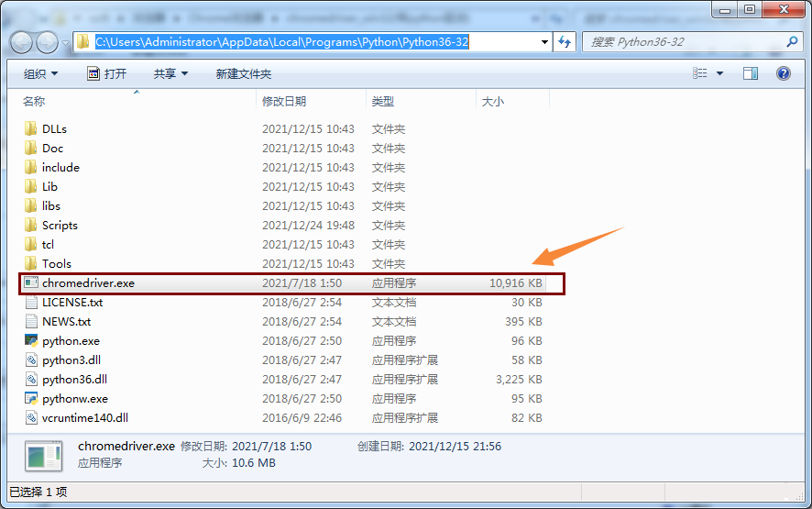Select file name NEWS.txt
812x509 pixels.
(x=66, y=321)
